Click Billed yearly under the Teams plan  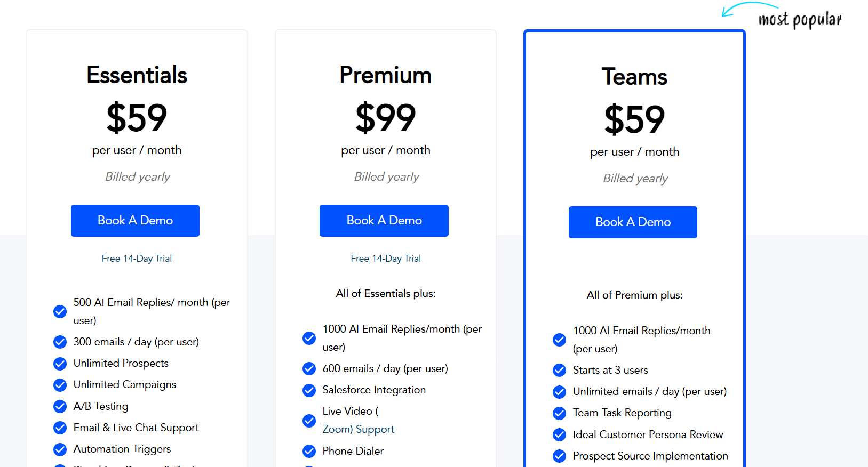click(635, 178)
